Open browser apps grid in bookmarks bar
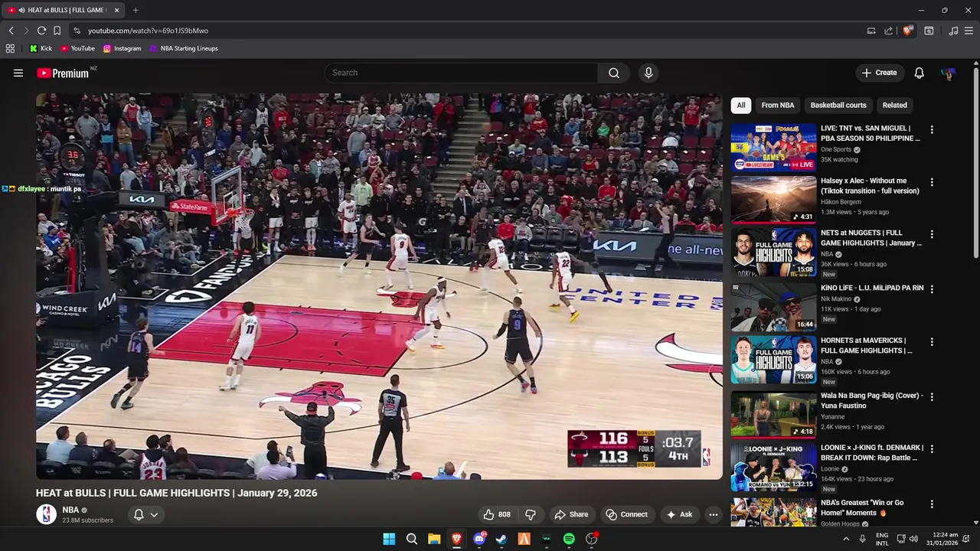The image size is (980, 551). pos(10,48)
